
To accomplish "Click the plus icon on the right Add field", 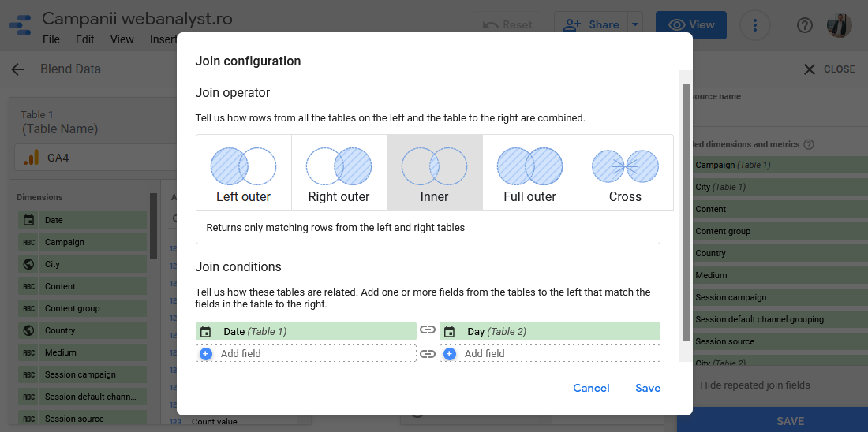I will [x=450, y=353].
